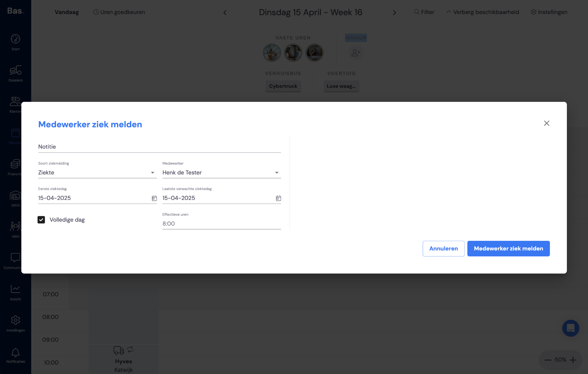Viewport: 588px width, 374px height.
Task: Click the Notitie input field
Action: click(160, 147)
